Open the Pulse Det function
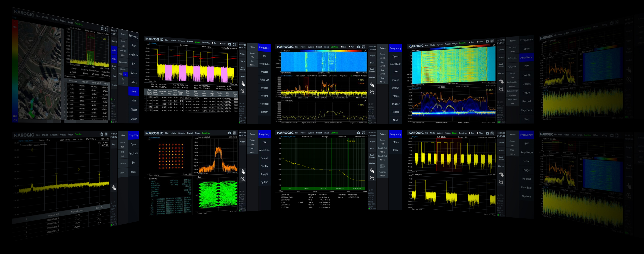The width and height of the screenshot is (644, 254). point(264,80)
